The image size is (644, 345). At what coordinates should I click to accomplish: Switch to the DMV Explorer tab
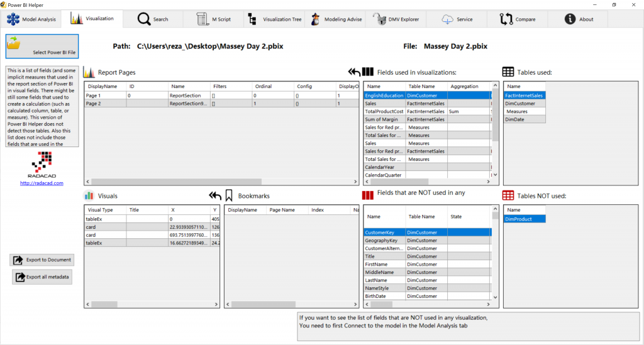coord(398,19)
